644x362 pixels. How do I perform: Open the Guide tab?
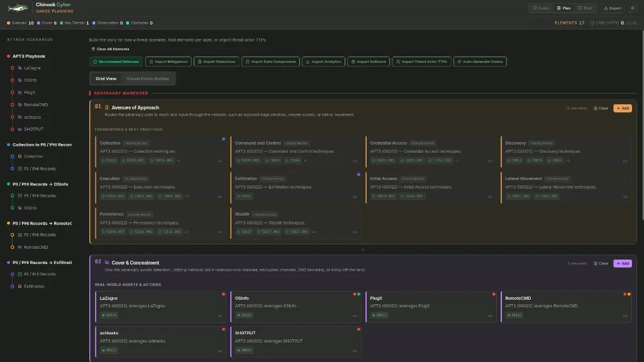[541, 8]
